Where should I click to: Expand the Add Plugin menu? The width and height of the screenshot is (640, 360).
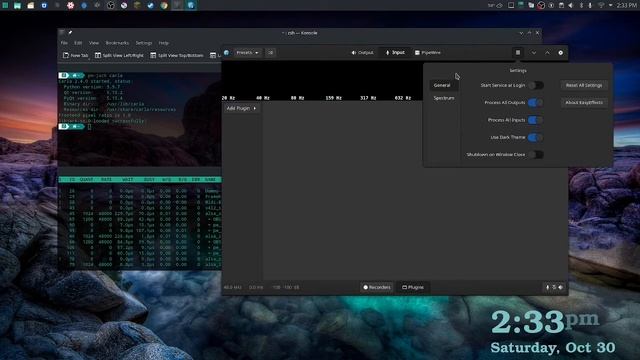[x=241, y=108]
